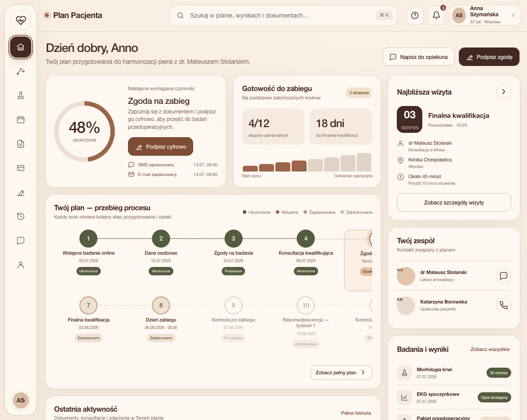The width and height of the screenshot is (527, 420).
Task: Open the home dashboard sidebar icon
Action: pos(21,47)
